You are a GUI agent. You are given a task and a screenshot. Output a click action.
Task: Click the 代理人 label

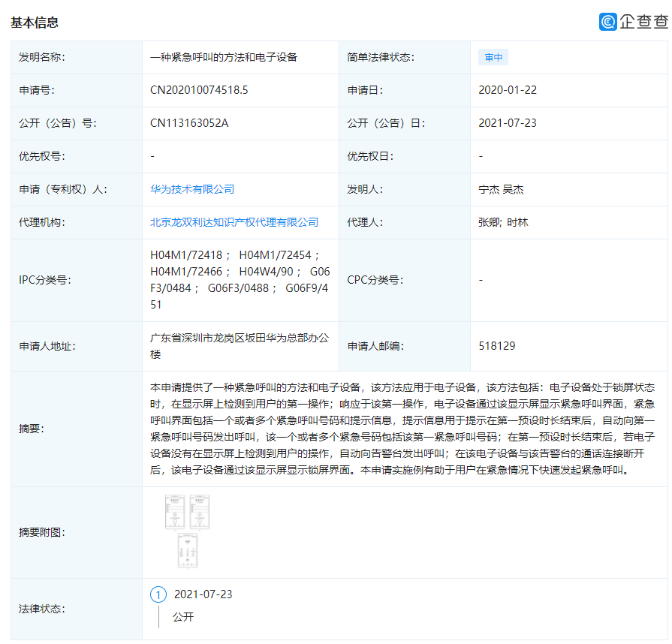(x=365, y=222)
